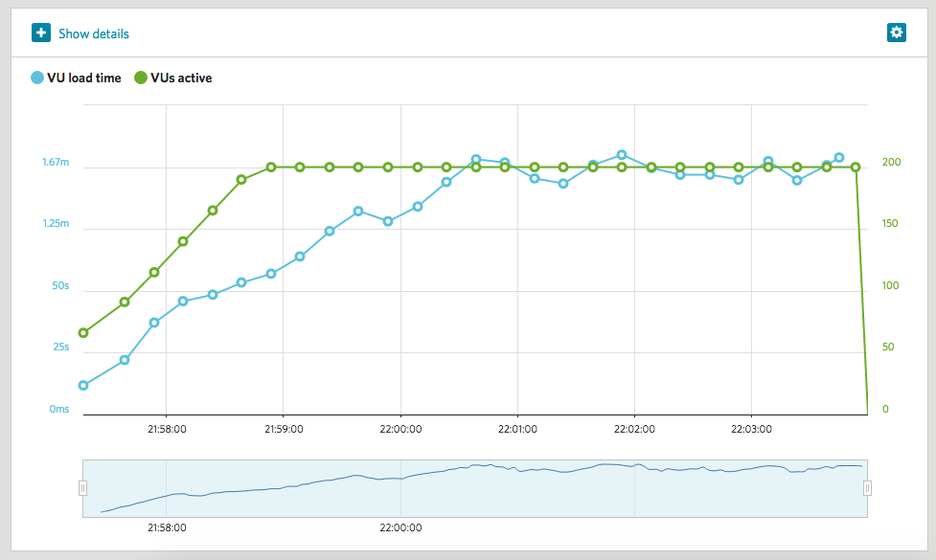Select the first VUs active point reaching 200
Viewport: 936px width, 560px height.
click(271, 167)
